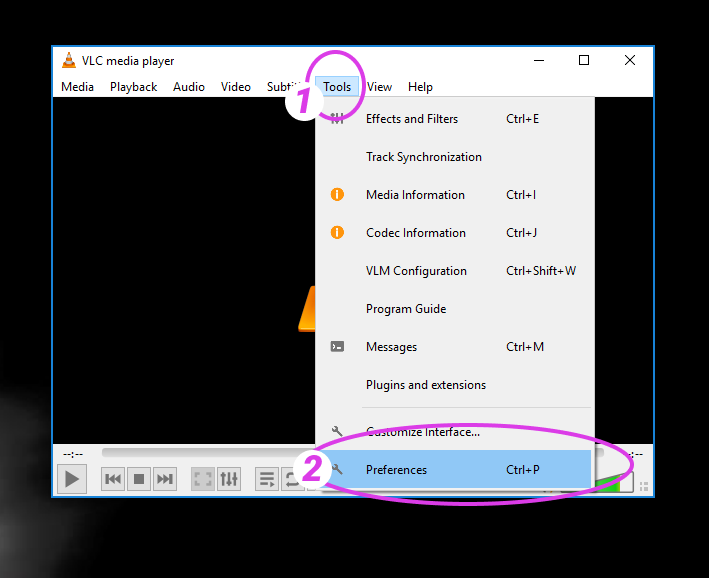Open Plugins and extensions

click(x=425, y=385)
